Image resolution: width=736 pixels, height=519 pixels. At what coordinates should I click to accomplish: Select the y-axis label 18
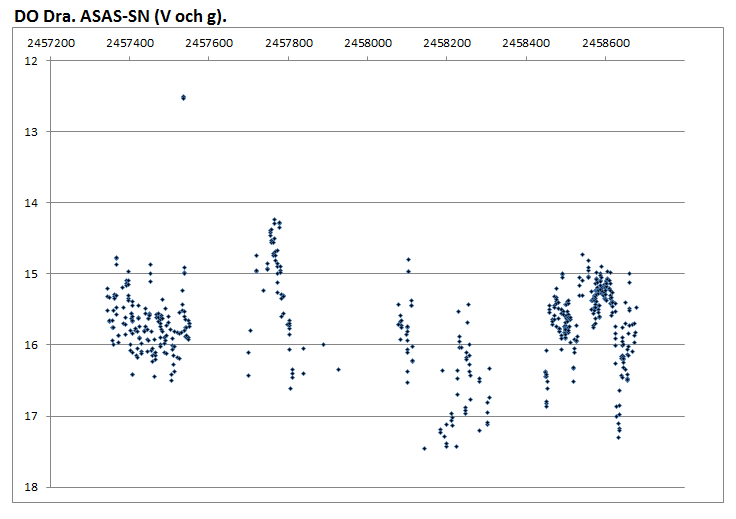(x=29, y=487)
